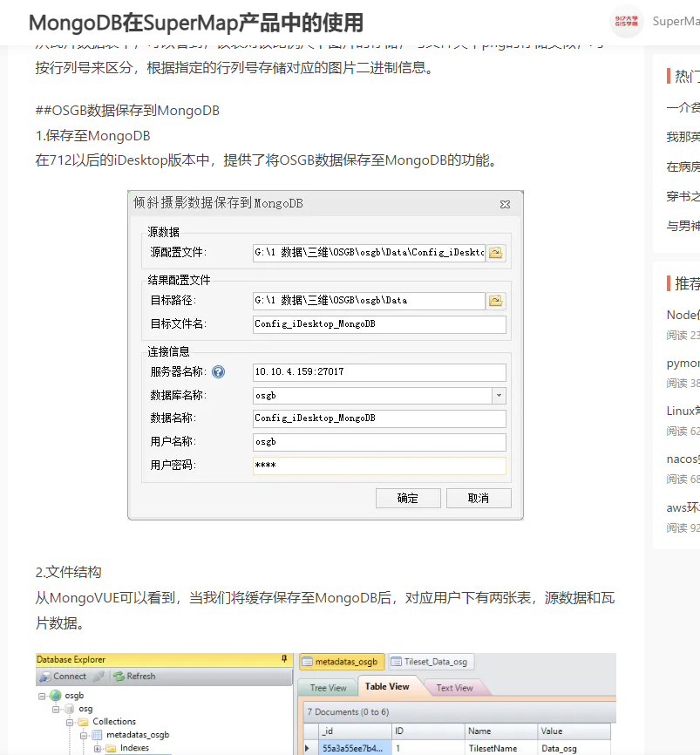Click the osgb server globe icon in tree

pyautogui.click(x=56, y=696)
